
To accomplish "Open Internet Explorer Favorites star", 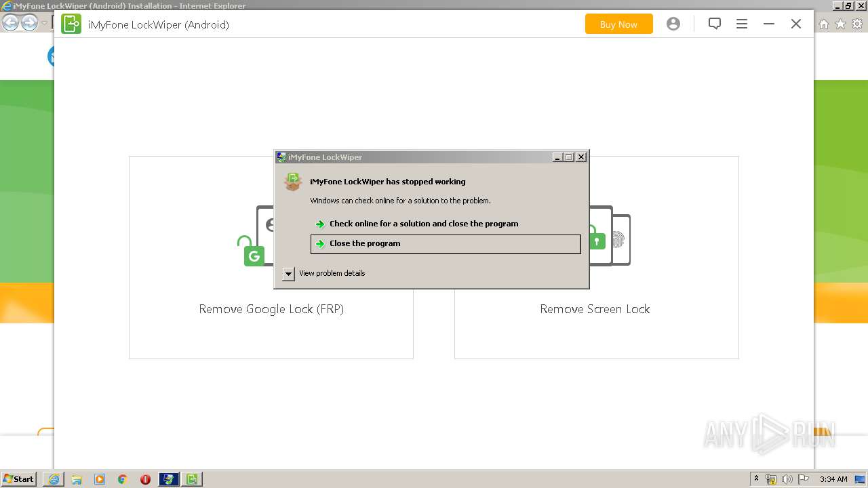I will pyautogui.click(x=840, y=24).
